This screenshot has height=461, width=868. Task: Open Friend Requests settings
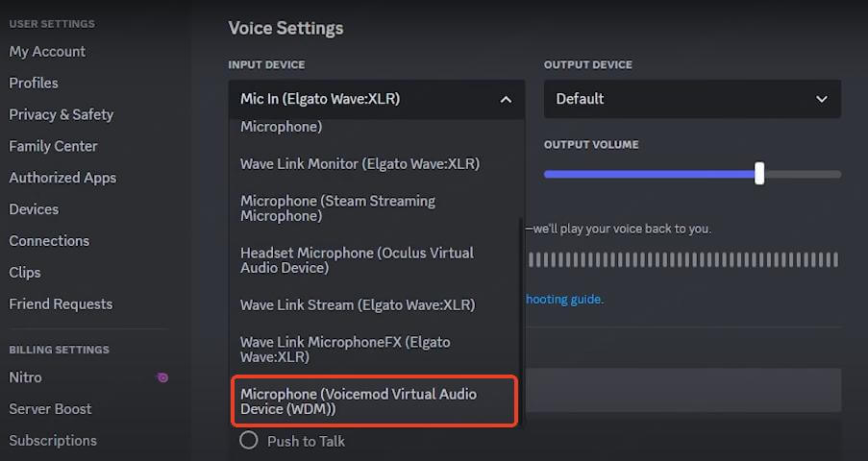pos(61,304)
